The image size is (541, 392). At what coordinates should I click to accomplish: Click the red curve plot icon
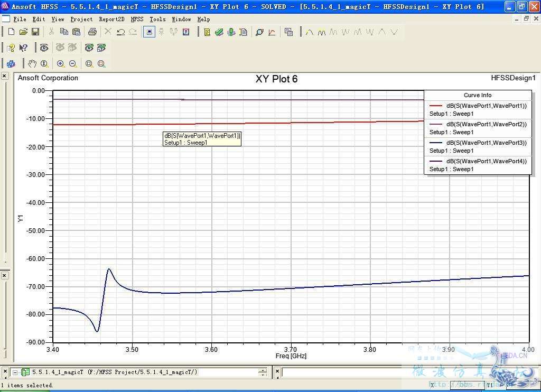tap(272, 32)
